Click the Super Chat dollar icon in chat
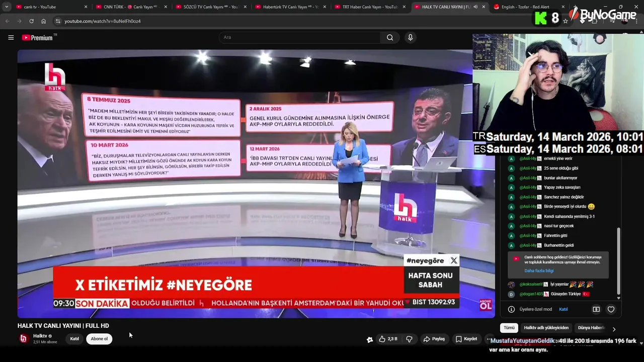644x362 pixels. (596, 309)
